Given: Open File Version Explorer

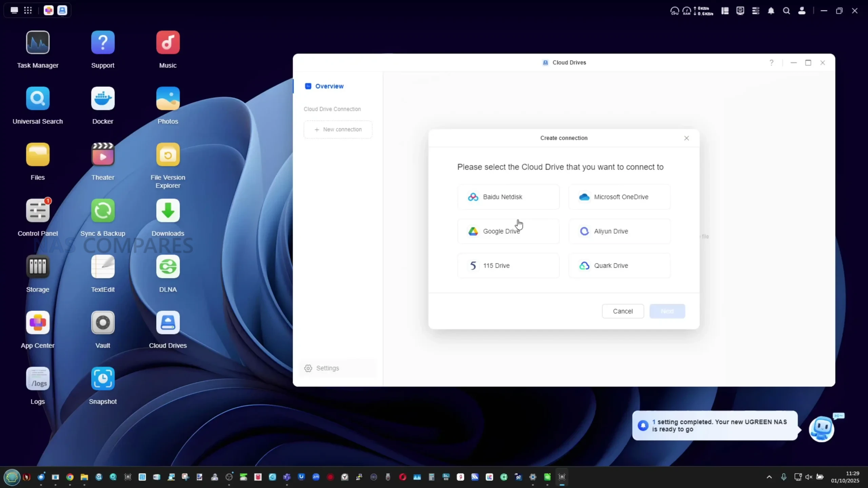Looking at the screenshot, I should coord(168,155).
